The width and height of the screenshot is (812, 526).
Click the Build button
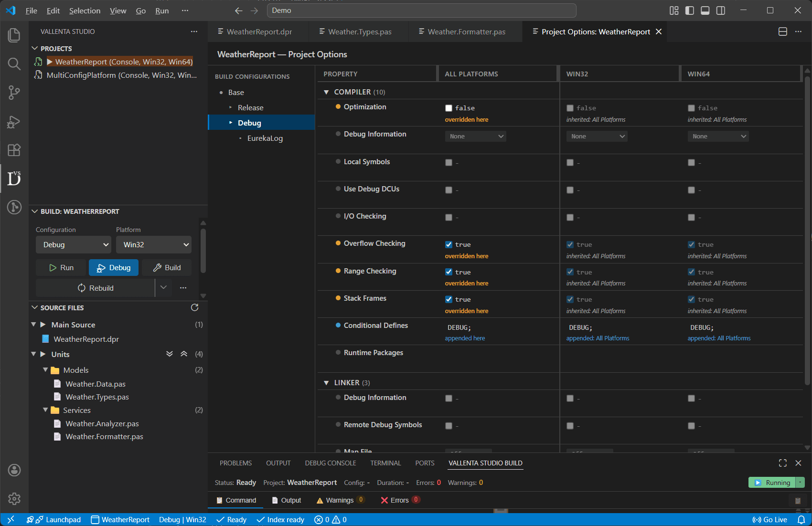(167, 268)
